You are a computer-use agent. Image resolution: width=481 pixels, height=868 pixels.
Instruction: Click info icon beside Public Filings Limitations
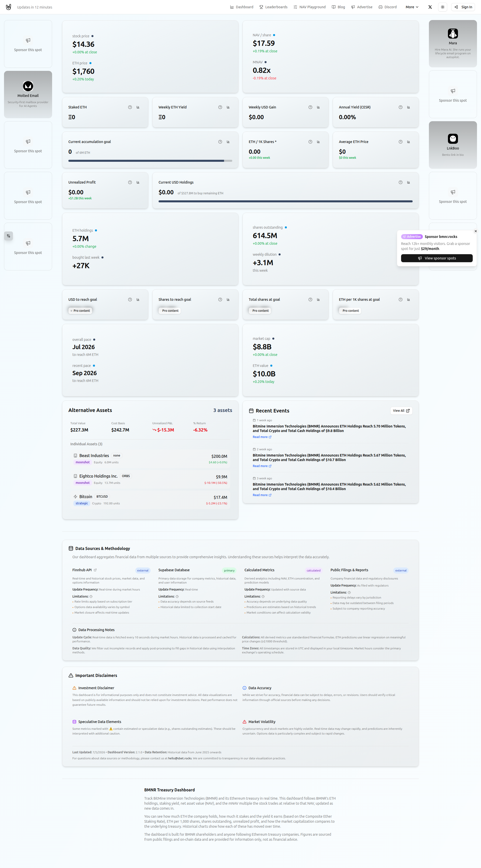pyautogui.click(x=349, y=592)
